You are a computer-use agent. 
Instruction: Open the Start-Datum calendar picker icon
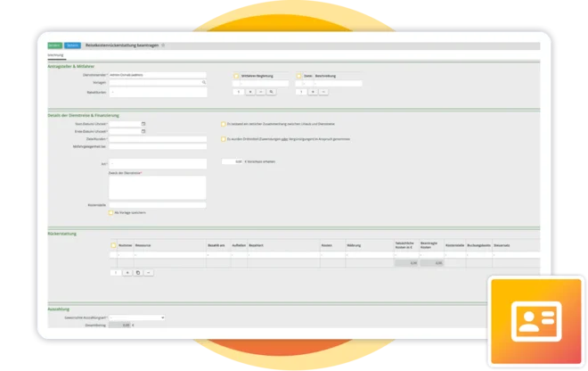click(143, 124)
